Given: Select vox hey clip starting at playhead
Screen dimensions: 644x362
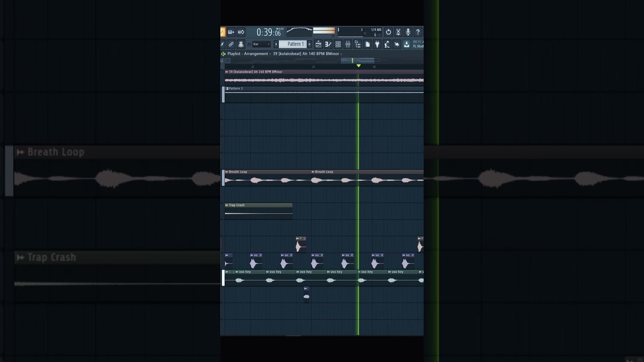Looking at the screenshot, I should (x=373, y=278).
